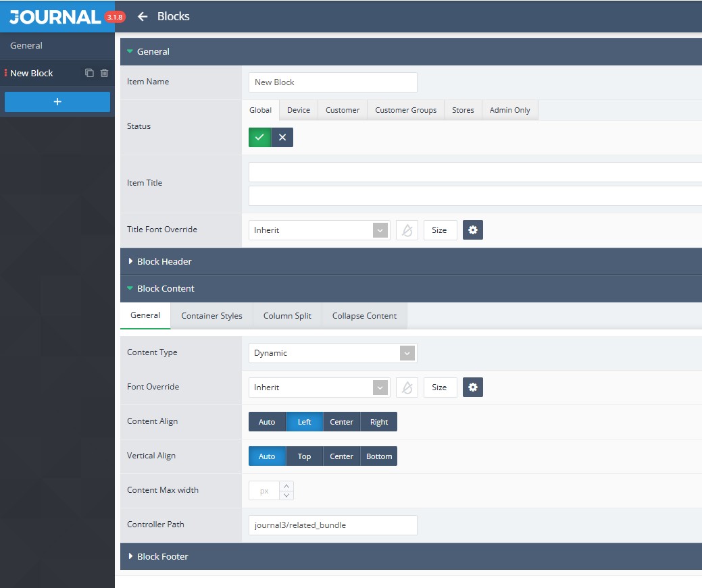Expand the Block Footer section
Viewport: 702px width, 588px height.
click(x=162, y=556)
